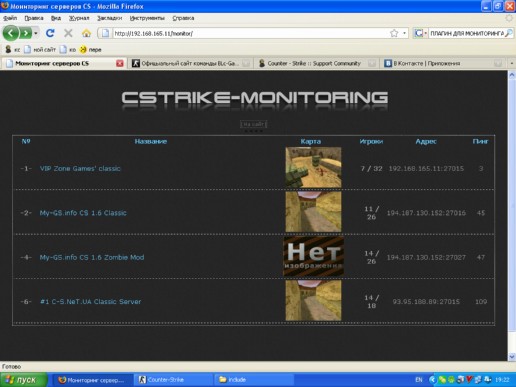Image resolution: width=516 pixels, height=387 pixels.
Task: Close the Мониторинг серверов CS tab
Action: tap(120, 63)
